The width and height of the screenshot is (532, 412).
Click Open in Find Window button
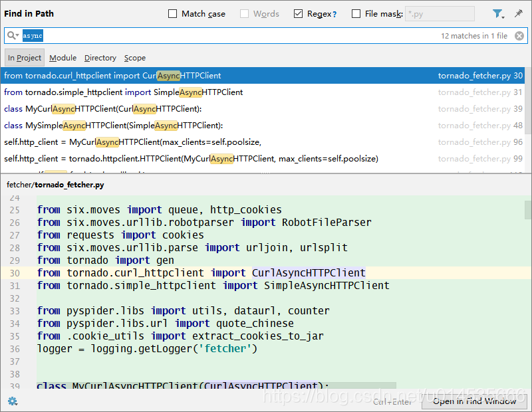coord(474,401)
